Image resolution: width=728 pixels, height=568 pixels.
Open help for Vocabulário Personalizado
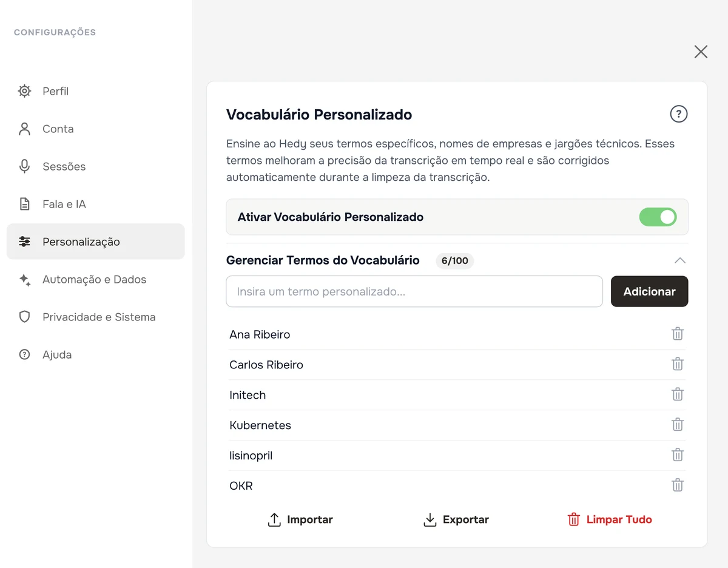pos(678,114)
